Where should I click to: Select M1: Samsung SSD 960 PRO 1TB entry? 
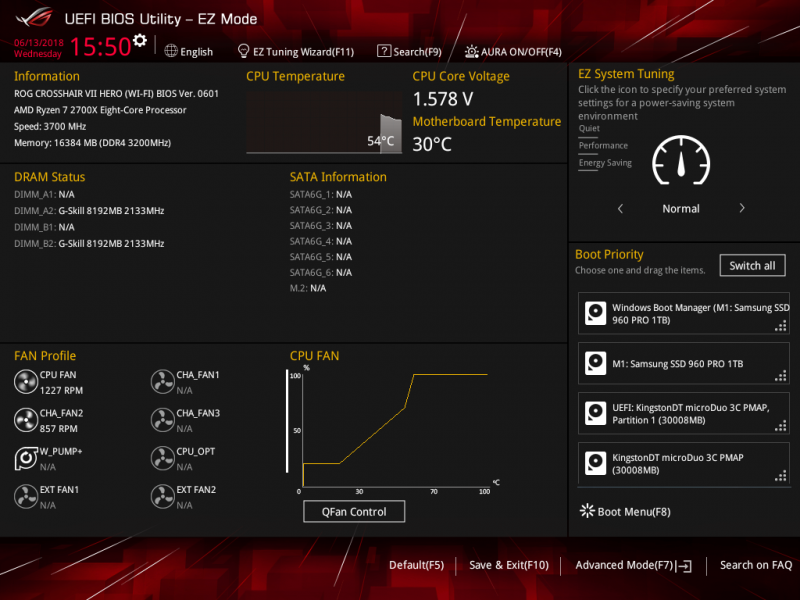[684, 363]
